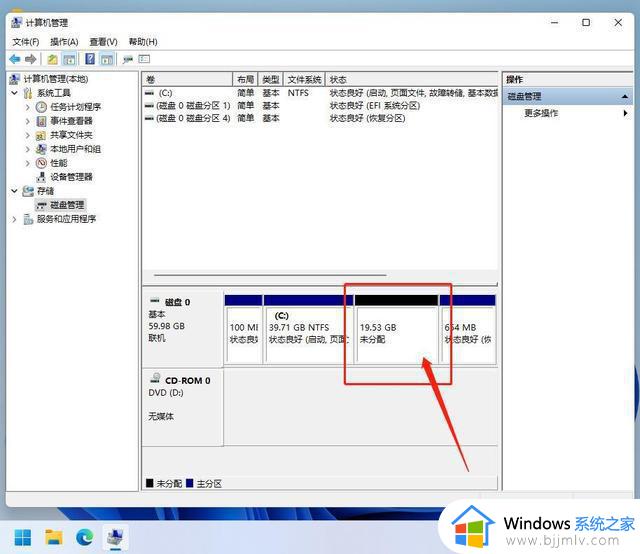Select the 磁盘 0 磁盘分区 4 row
The width and height of the screenshot is (640, 554).
point(321,118)
